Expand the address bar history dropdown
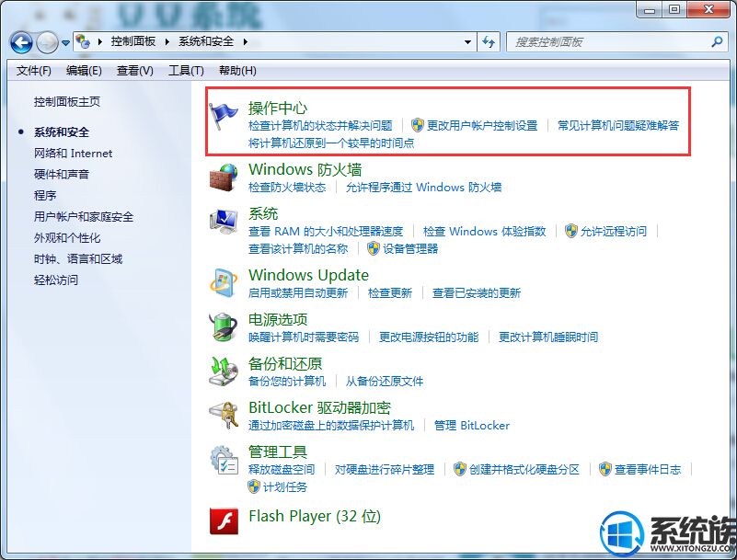737x560 pixels. click(x=467, y=41)
